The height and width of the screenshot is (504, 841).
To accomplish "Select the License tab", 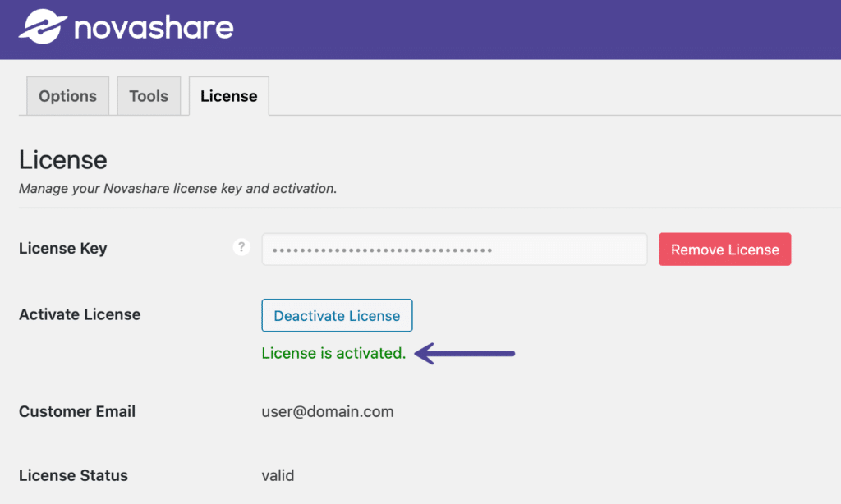I will tap(229, 96).
